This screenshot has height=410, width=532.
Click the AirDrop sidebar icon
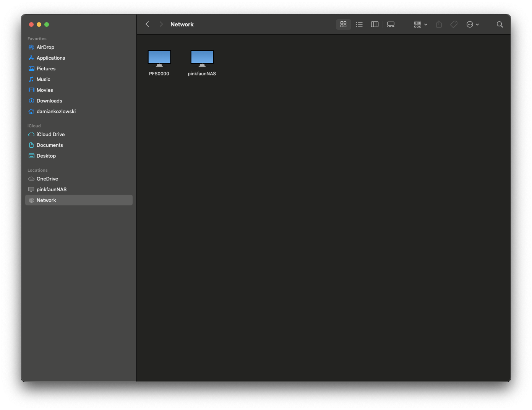tap(31, 47)
